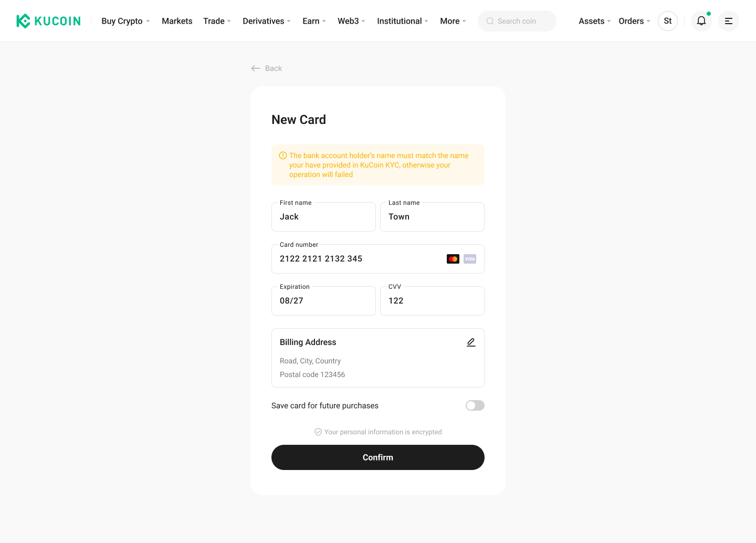
Task: Click the warning info icon
Action: tap(283, 155)
